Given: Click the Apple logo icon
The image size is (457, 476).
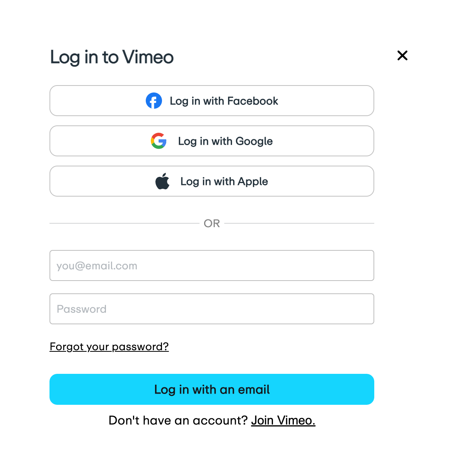Looking at the screenshot, I should pyautogui.click(x=162, y=181).
